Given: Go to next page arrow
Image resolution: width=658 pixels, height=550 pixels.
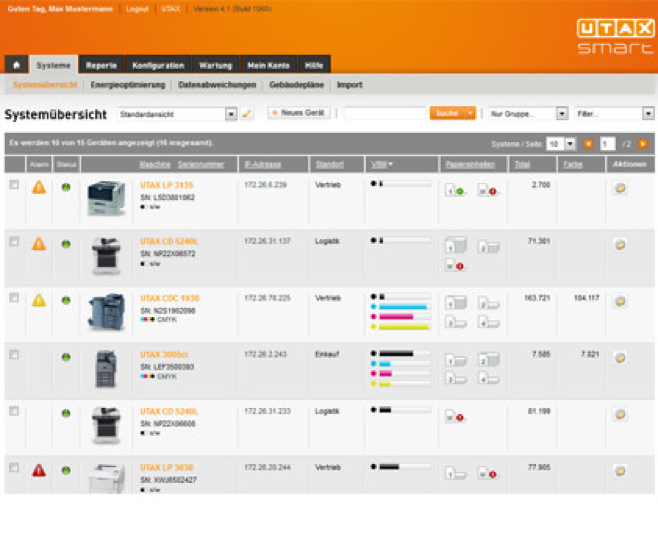Looking at the screenshot, I should pos(642,144).
